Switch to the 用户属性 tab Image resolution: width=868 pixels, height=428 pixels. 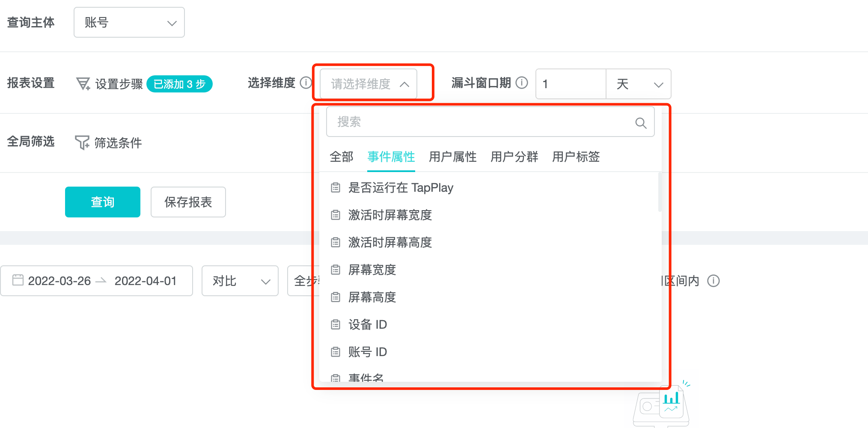click(x=452, y=157)
